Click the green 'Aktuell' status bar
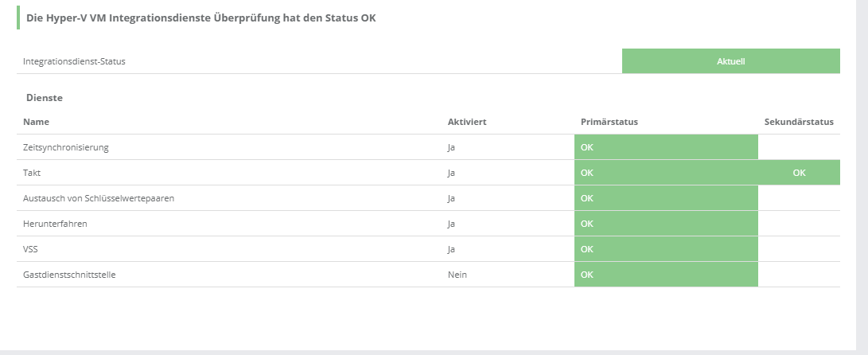The width and height of the screenshot is (868, 355). 730,61
